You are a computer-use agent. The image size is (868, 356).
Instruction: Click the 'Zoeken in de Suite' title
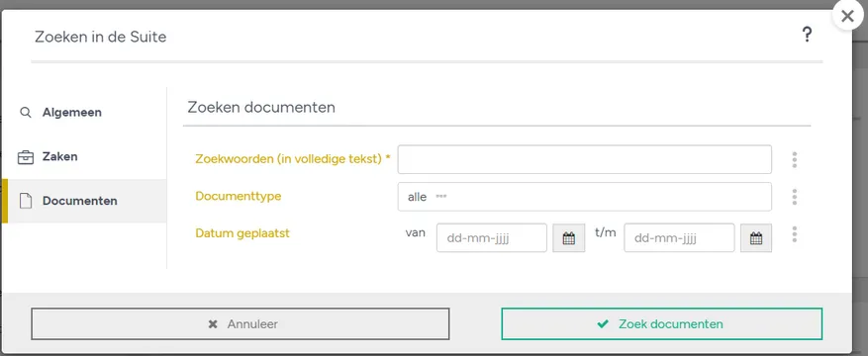tap(100, 37)
